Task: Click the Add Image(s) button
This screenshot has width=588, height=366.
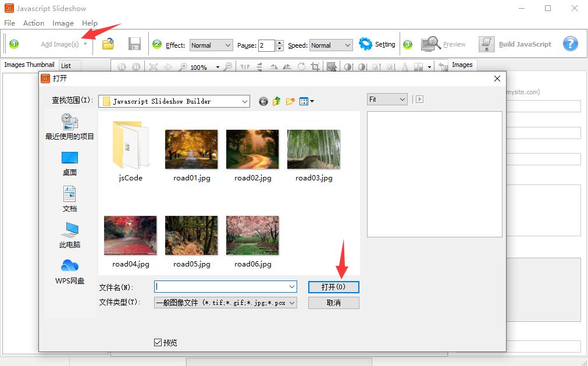Action: (x=60, y=44)
